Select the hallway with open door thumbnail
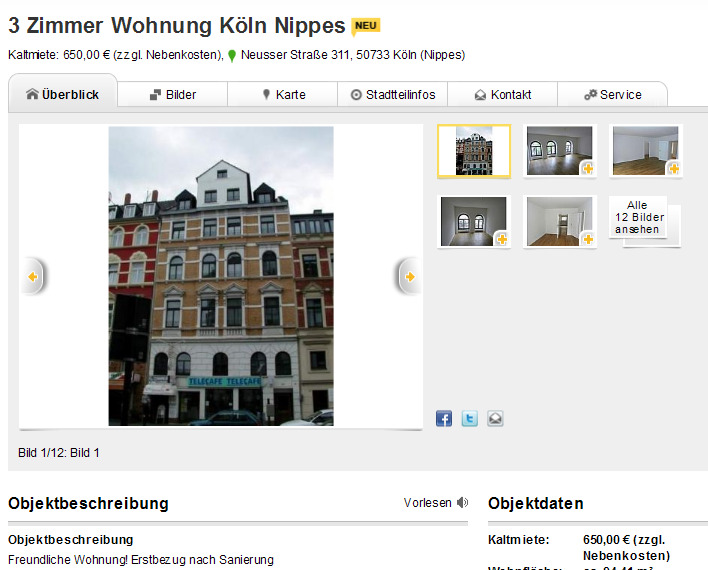Viewport: 708px width, 570px height. tap(560, 221)
